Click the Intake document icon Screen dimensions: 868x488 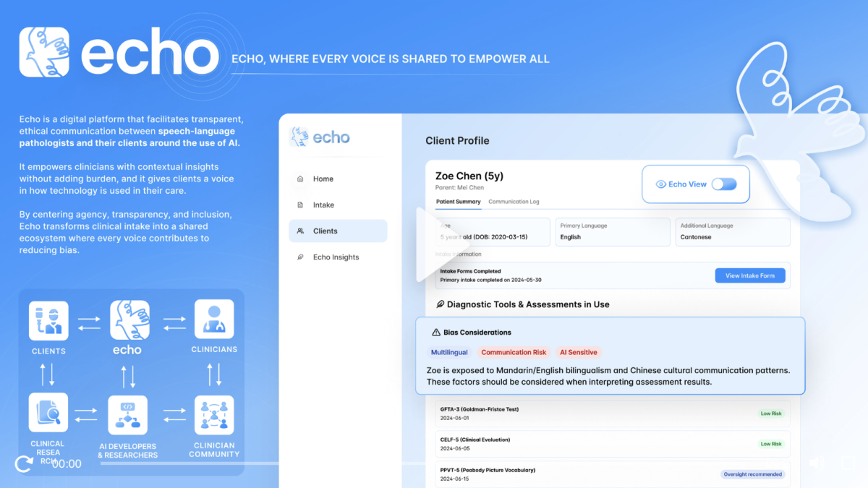click(300, 205)
